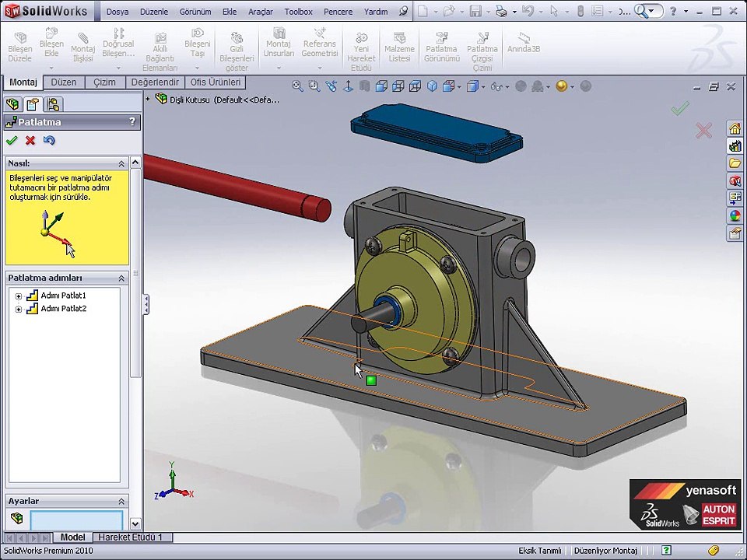The width and height of the screenshot is (747, 560).
Task: Click the Ayarlar component selection box
Action: click(x=76, y=520)
